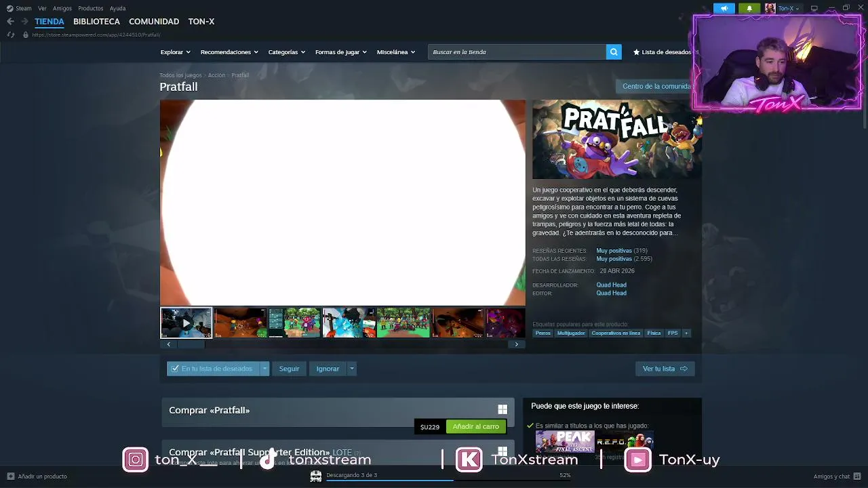Launch Big Picture mode with the monitor icon

click(814, 8)
